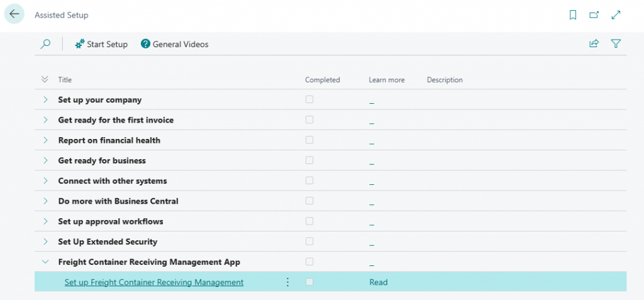Go back using the arrow button
Screen dimensions: 644x300
point(14,14)
